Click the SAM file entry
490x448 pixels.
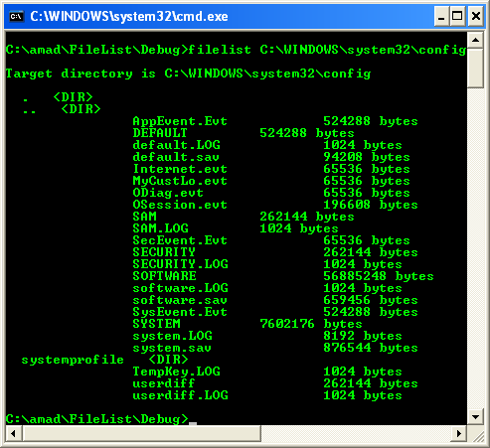[x=144, y=217]
